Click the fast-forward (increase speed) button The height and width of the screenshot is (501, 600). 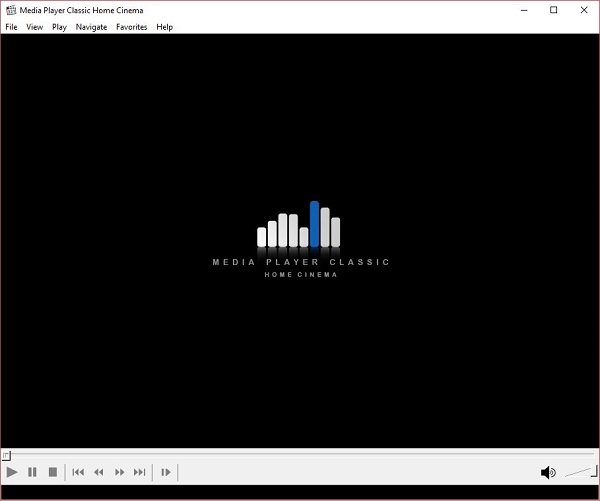click(x=120, y=472)
